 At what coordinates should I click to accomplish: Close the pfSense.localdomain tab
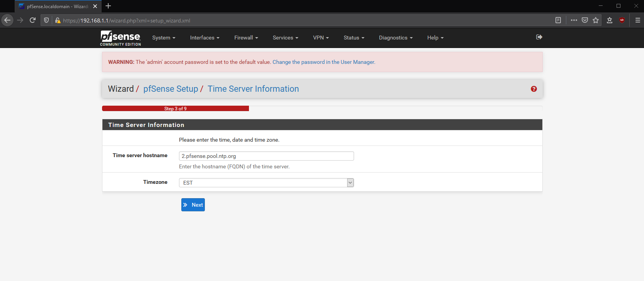click(x=95, y=6)
